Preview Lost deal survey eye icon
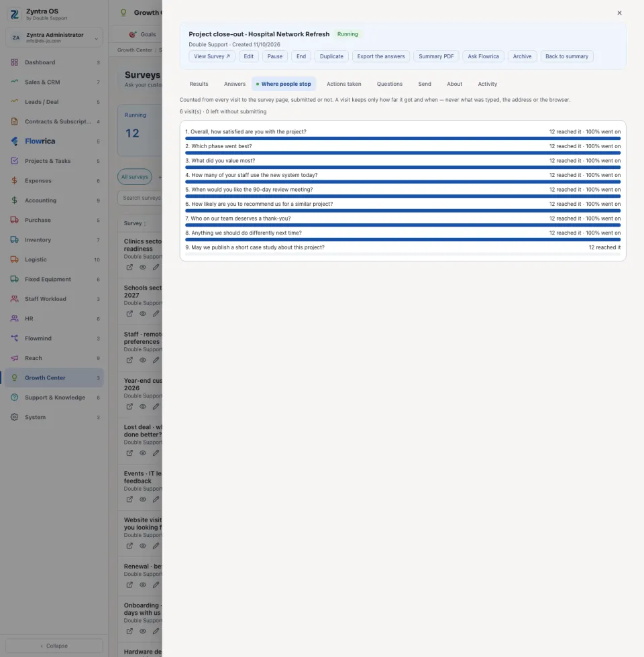The height and width of the screenshot is (657, 644). 142,453
